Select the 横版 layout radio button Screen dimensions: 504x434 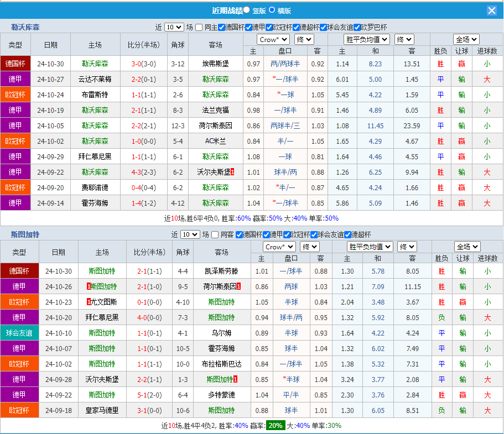tap(272, 10)
